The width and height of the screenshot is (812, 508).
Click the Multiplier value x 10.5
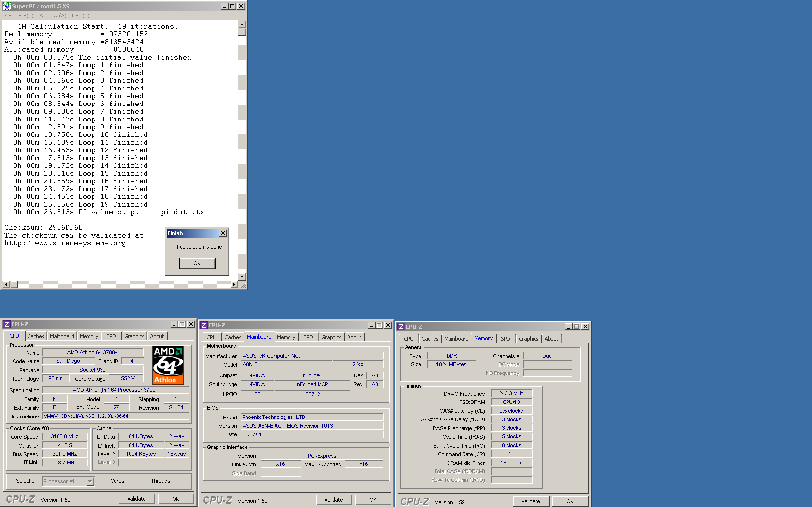click(65, 445)
